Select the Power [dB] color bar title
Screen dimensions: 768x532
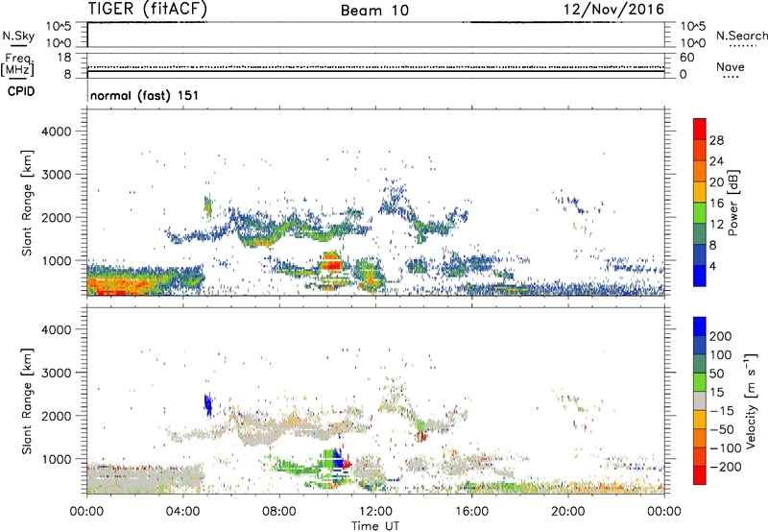(732, 203)
